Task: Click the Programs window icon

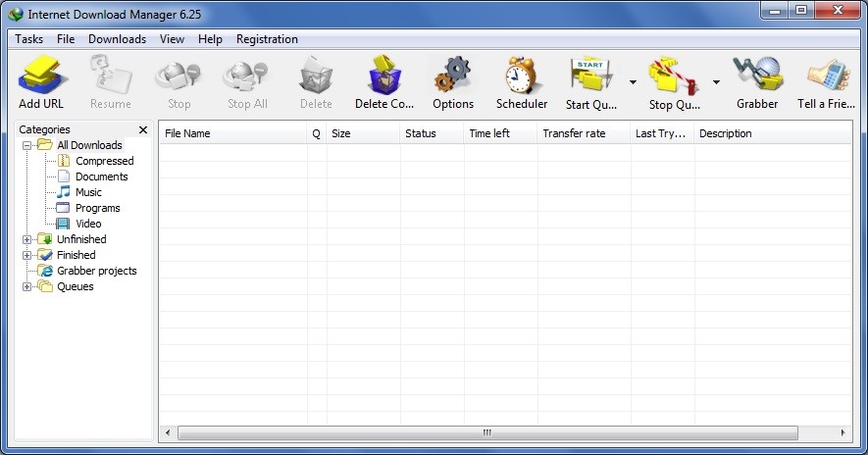Action: pyautogui.click(x=63, y=208)
